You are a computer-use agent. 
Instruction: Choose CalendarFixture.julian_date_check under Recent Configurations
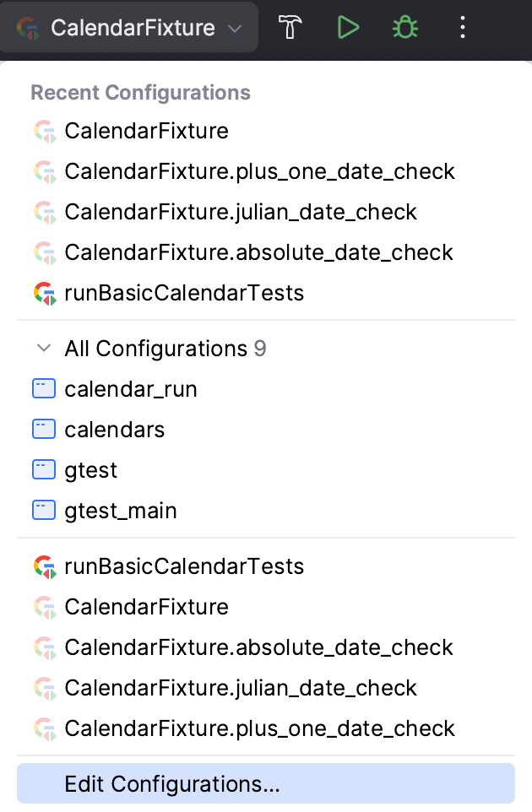240,212
